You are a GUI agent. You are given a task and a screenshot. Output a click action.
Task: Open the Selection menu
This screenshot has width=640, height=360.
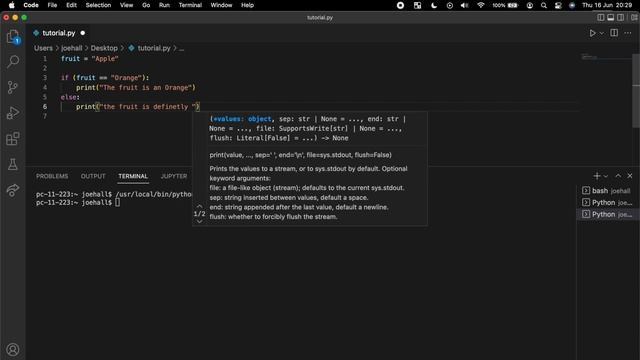pyautogui.click(x=98, y=5)
